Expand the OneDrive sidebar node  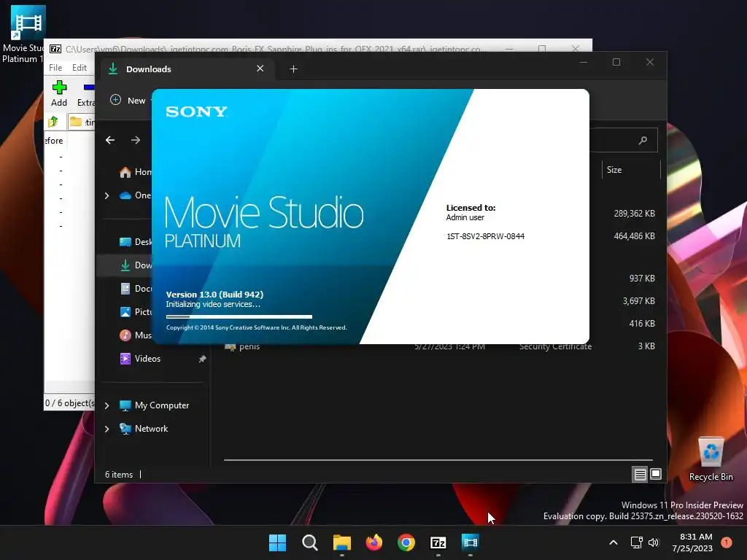click(x=107, y=195)
